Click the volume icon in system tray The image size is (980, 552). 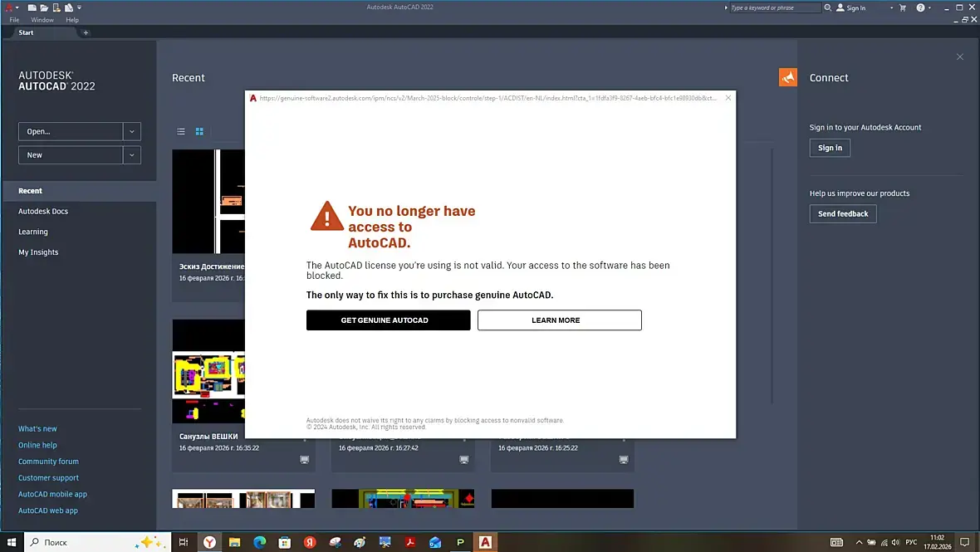click(x=895, y=542)
